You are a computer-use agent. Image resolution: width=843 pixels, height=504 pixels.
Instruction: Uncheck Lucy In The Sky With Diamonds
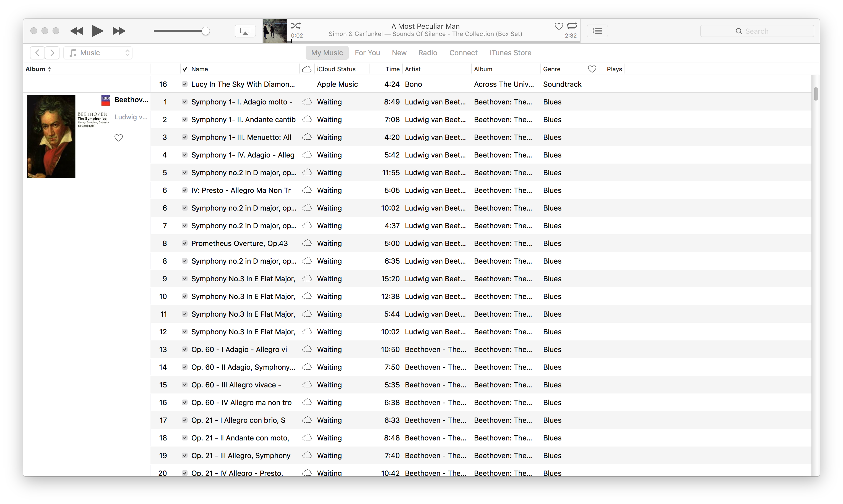pyautogui.click(x=184, y=84)
